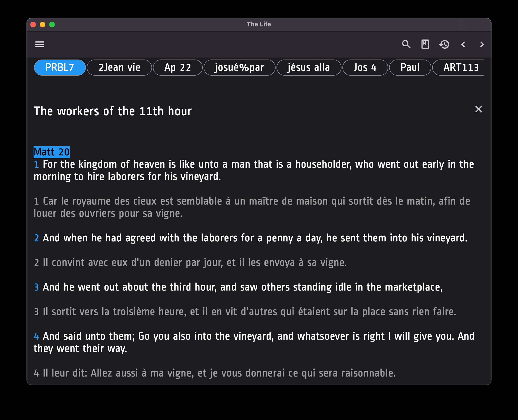
Task: Show the reading history
Action: [x=444, y=44]
